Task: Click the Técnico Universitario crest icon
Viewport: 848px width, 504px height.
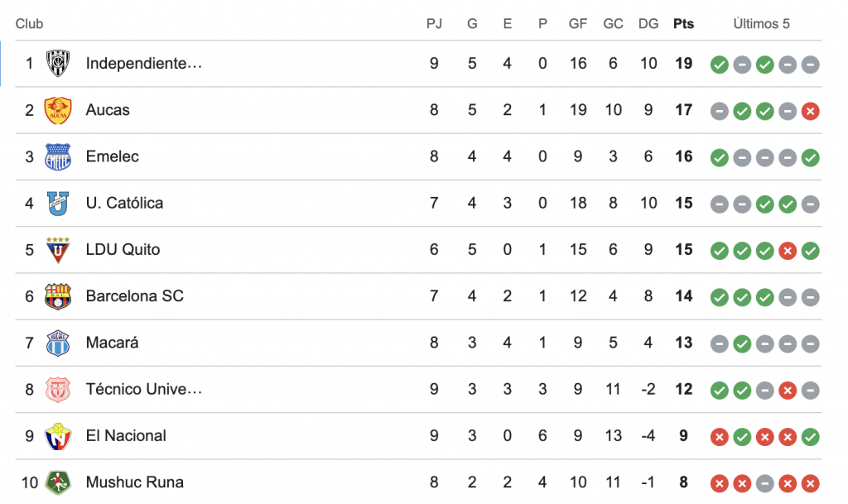Action: coord(58,389)
